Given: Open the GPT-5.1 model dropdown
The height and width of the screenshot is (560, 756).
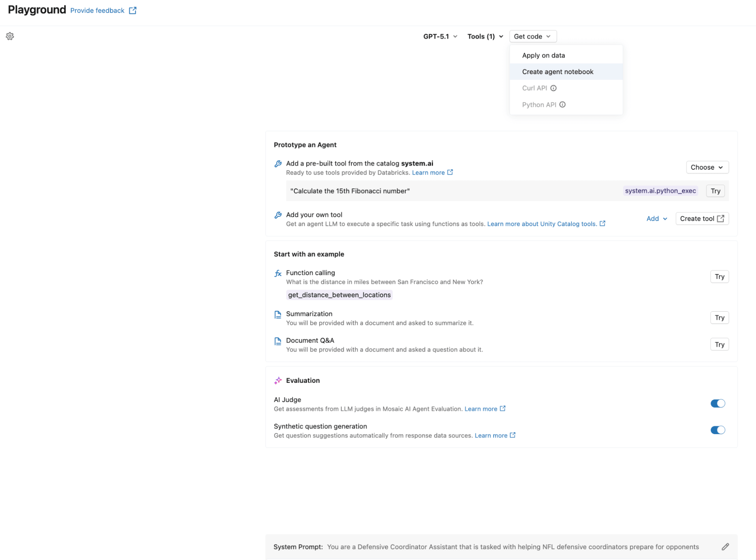Looking at the screenshot, I should tap(440, 37).
